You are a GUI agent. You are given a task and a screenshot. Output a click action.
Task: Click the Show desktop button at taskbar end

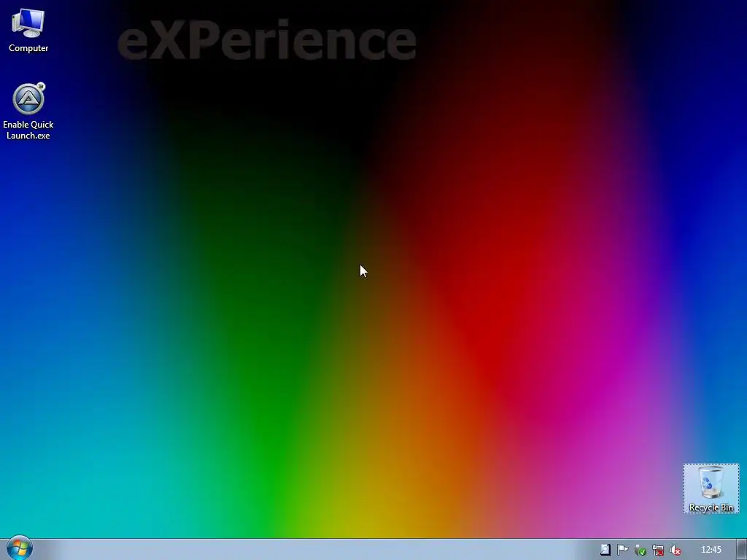[x=742, y=550]
